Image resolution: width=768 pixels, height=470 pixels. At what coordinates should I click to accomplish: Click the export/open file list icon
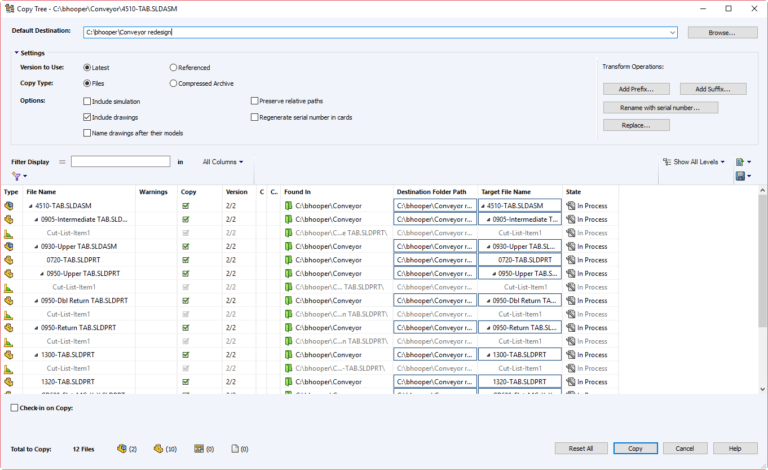tap(740, 162)
